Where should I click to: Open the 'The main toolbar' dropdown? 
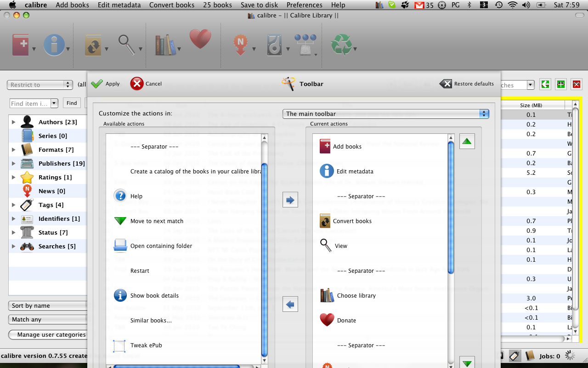386,114
